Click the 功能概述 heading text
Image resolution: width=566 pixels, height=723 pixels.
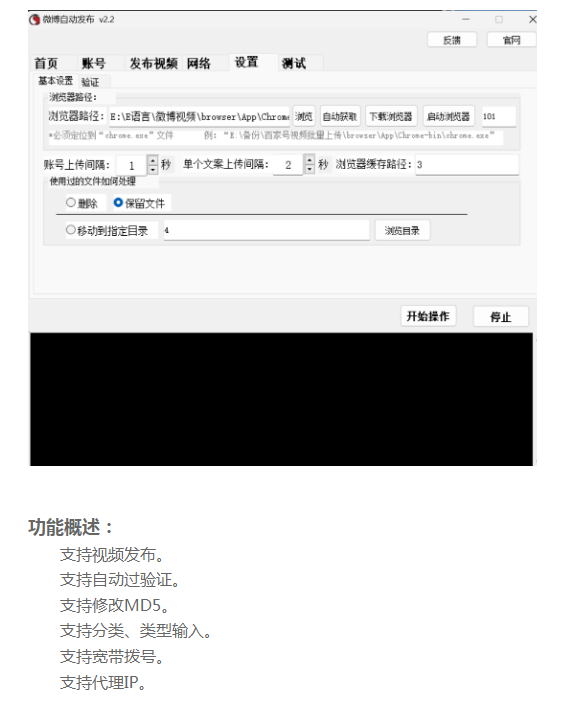coord(71,527)
